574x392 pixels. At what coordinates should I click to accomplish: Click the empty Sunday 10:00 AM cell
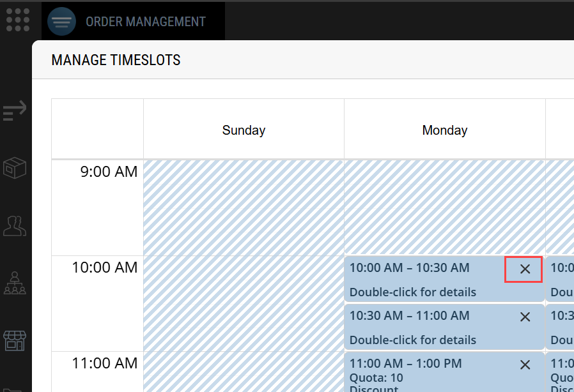(244, 303)
